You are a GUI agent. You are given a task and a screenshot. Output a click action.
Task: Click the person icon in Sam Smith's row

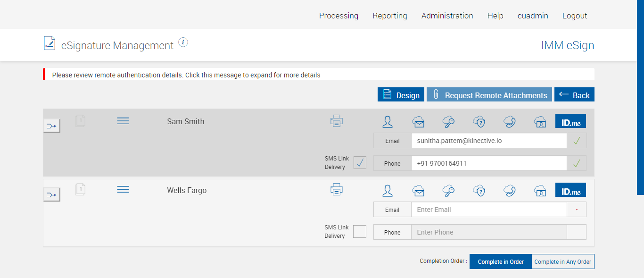click(388, 122)
